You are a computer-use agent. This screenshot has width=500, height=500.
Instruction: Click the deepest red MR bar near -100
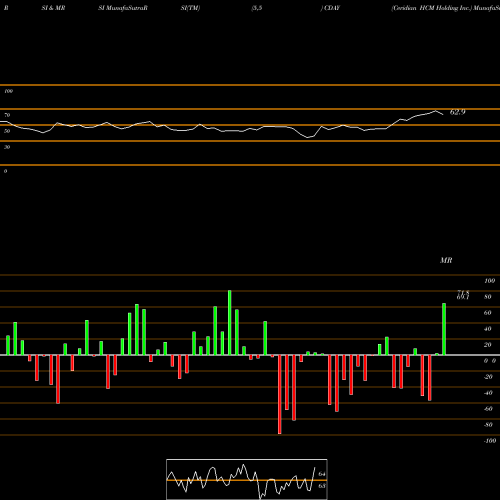(280, 394)
